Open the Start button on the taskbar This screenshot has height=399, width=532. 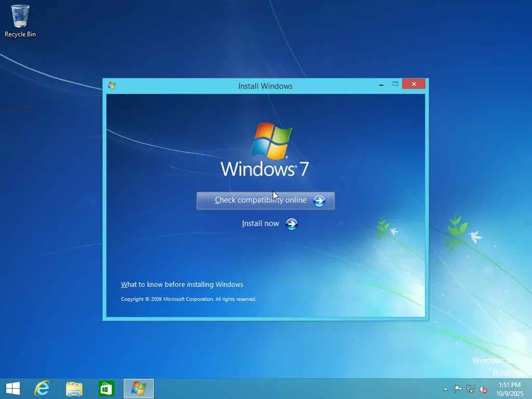tap(13, 389)
